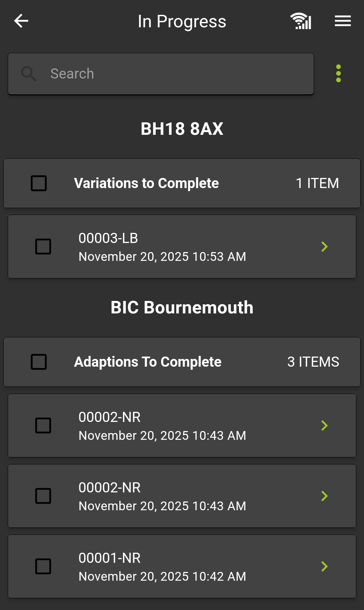The width and height of the screenshot is (364, 610).
Task: Tick the 00001-NR item checkbox
Action: (x=43, y=567)
